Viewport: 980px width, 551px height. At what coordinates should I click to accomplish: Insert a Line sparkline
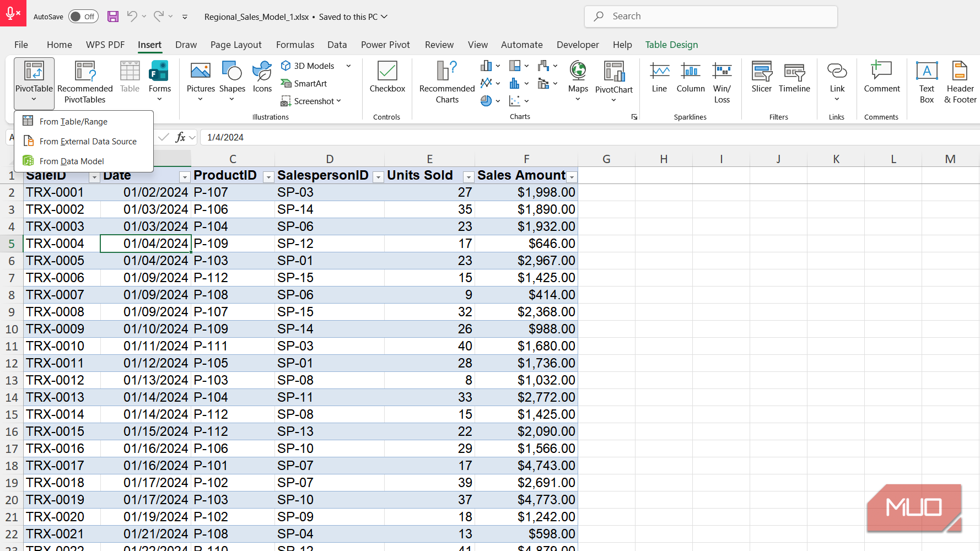click(659, 77)
